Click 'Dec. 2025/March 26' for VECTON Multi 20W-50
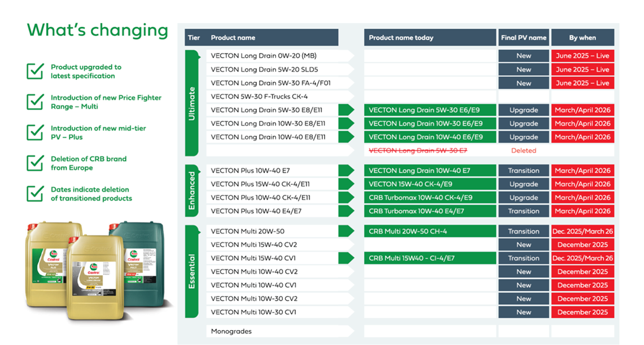 pos(583,231)
